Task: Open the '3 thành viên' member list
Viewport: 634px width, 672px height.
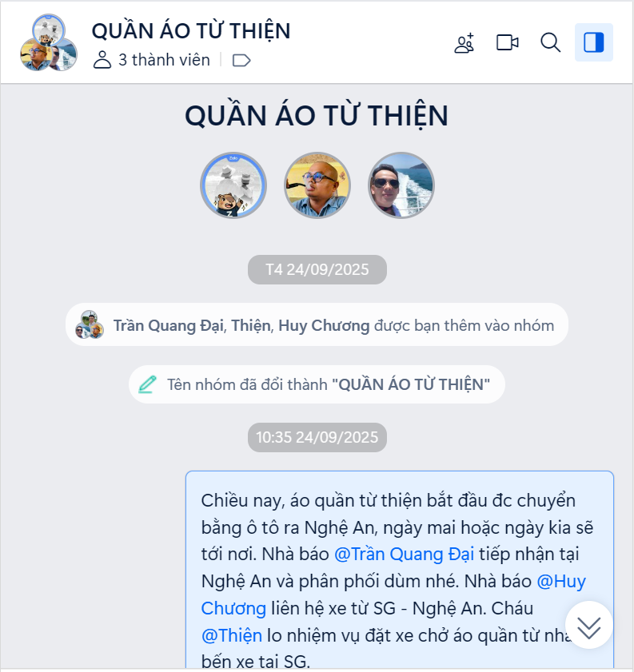Action: pyautogui.click(x=151, y=60)
